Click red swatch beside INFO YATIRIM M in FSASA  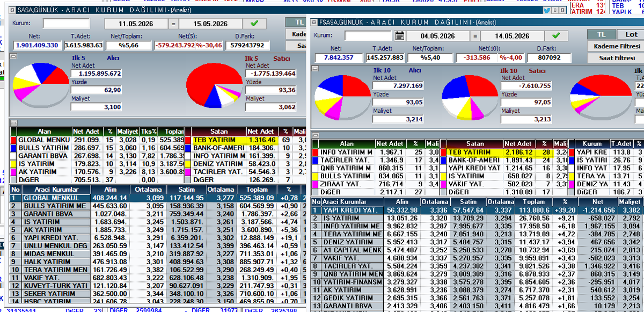(x=315, y=152)
